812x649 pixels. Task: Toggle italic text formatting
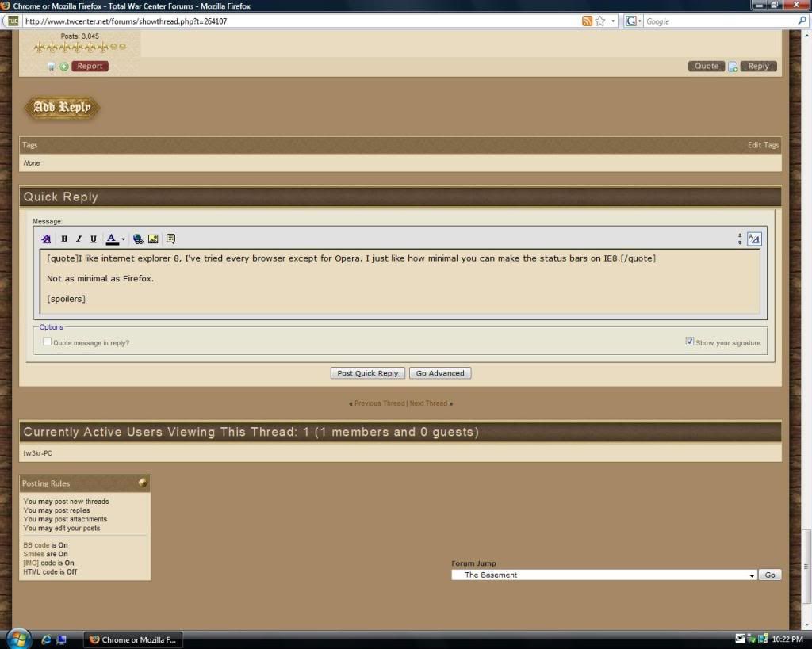(x=79, y=239)
